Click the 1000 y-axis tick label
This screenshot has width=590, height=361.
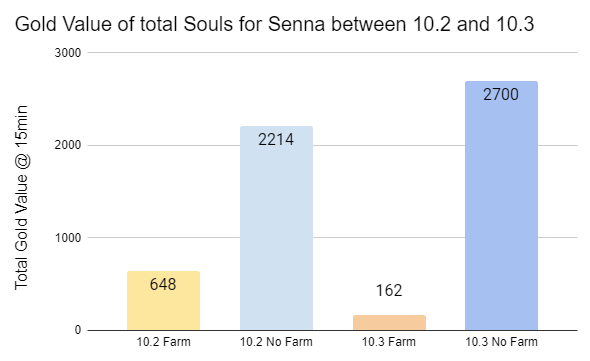(x=68, y=238)
